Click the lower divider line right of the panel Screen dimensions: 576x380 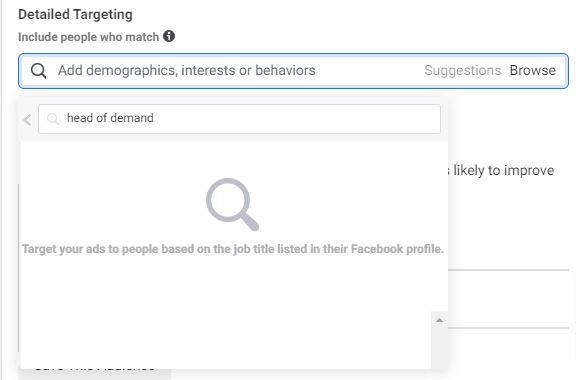(508, 328)
